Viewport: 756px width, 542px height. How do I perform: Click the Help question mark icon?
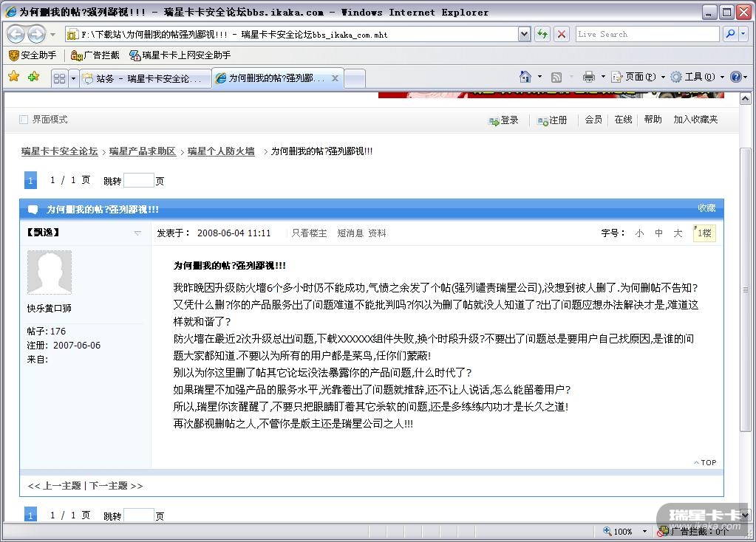point(736,77)
